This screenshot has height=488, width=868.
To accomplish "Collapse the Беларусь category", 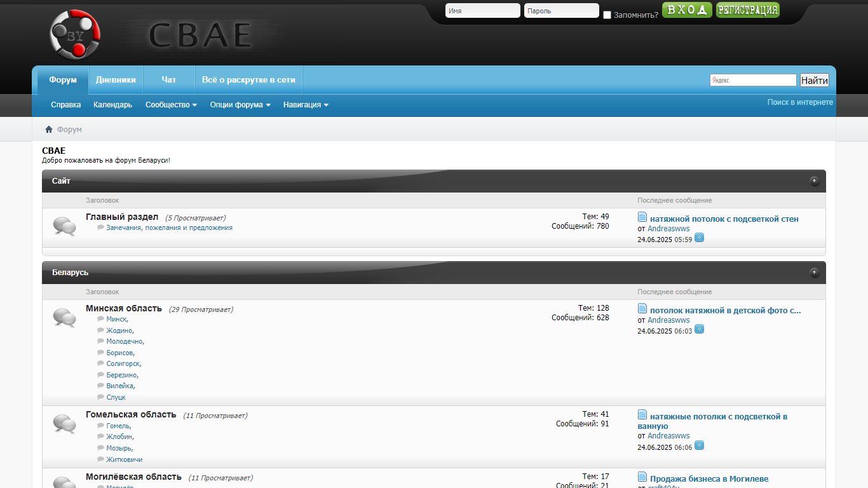I will pyautogui.click(x=815, y=273).
